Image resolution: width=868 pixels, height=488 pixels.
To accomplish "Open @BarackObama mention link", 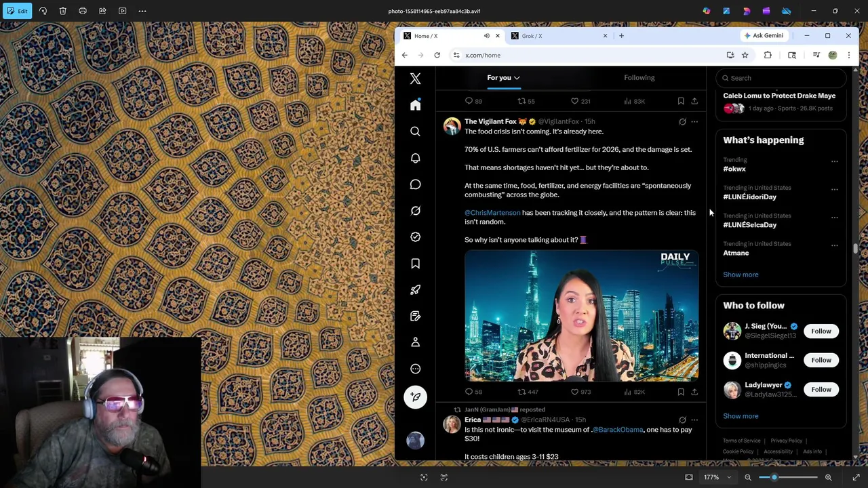I will pyautogui.click(x=617, y=430).
